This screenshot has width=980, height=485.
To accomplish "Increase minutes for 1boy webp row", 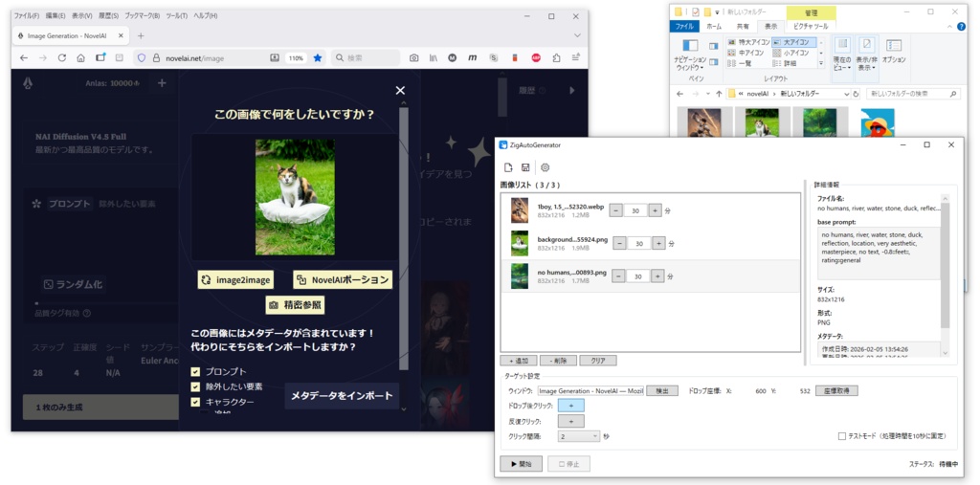I will tap(655, 211).
